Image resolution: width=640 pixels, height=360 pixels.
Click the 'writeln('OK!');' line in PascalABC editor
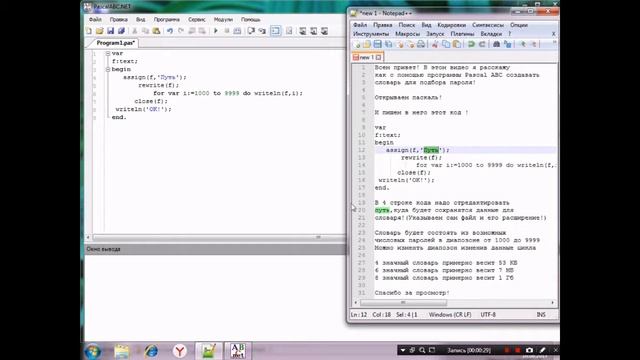click(143, 109)
